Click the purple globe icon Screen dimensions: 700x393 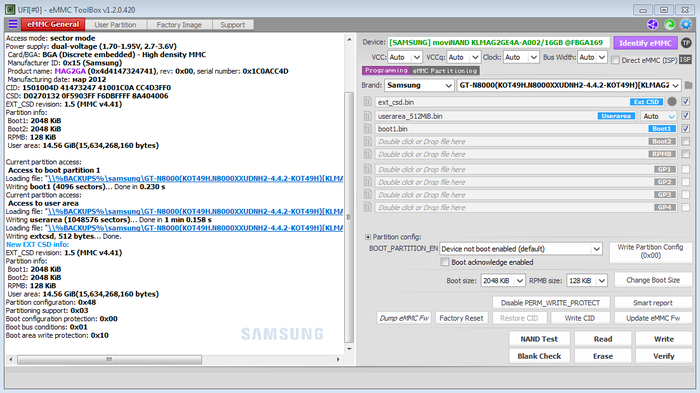tap(653, 25)
